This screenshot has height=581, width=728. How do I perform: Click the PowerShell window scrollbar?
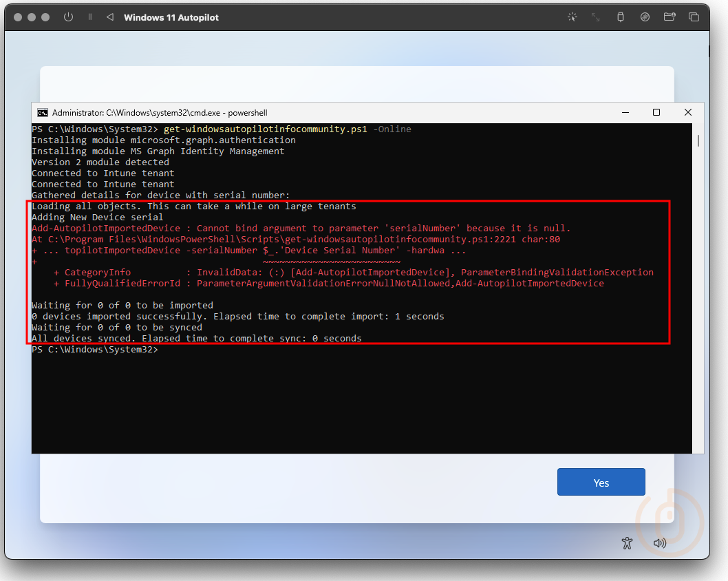[x=697, y=141]
